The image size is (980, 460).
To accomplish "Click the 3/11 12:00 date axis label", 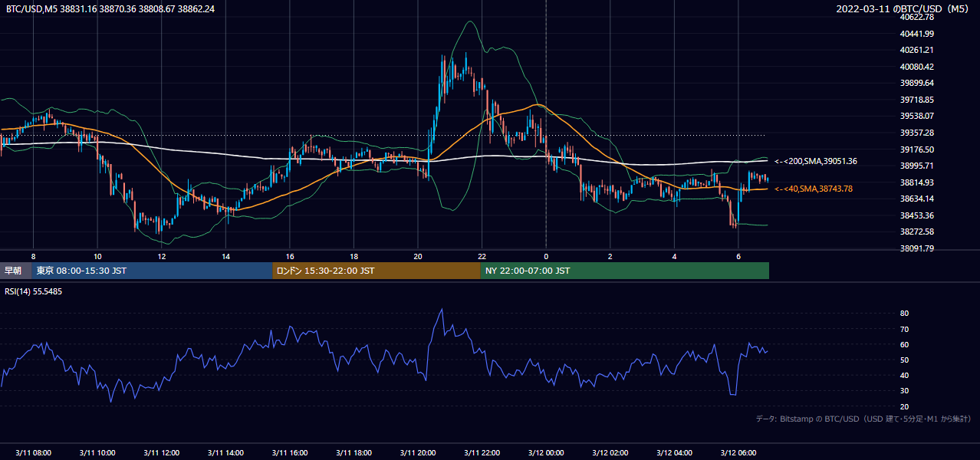I will pyautogui.click(x=161, y=453).
